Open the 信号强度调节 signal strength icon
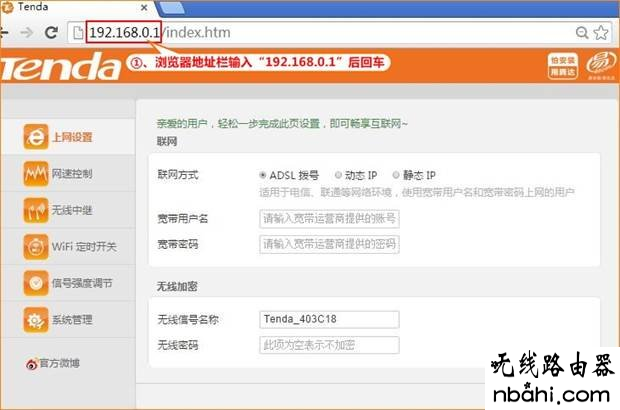This screenshot has height=410, width=620. (x=36, y=283)
